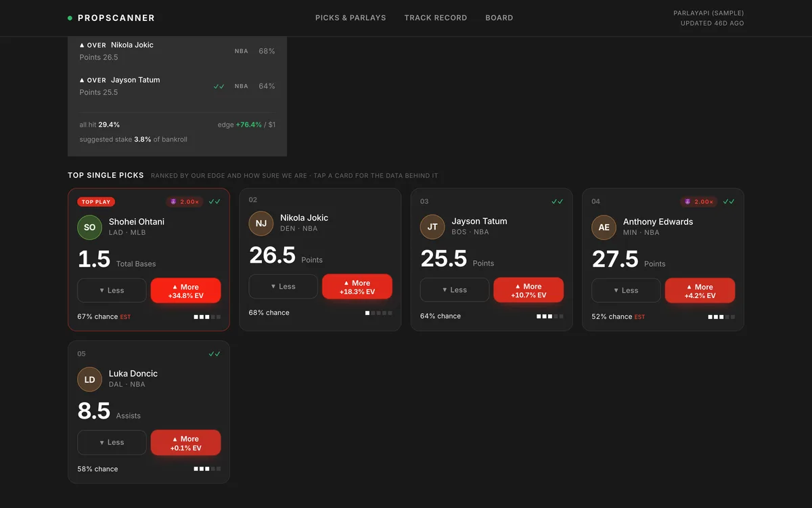Choose Less on Luka Doncic card
The image size is (812, 508).
tap(112, 442)
